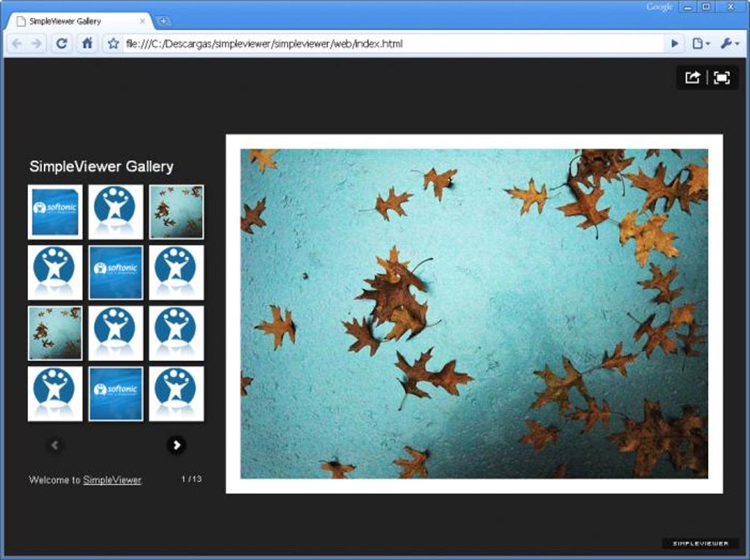Select the leaves thumbnail in the top row
Image resolution: width=750 pixels, height=560 pixels.
coord(176,212)
